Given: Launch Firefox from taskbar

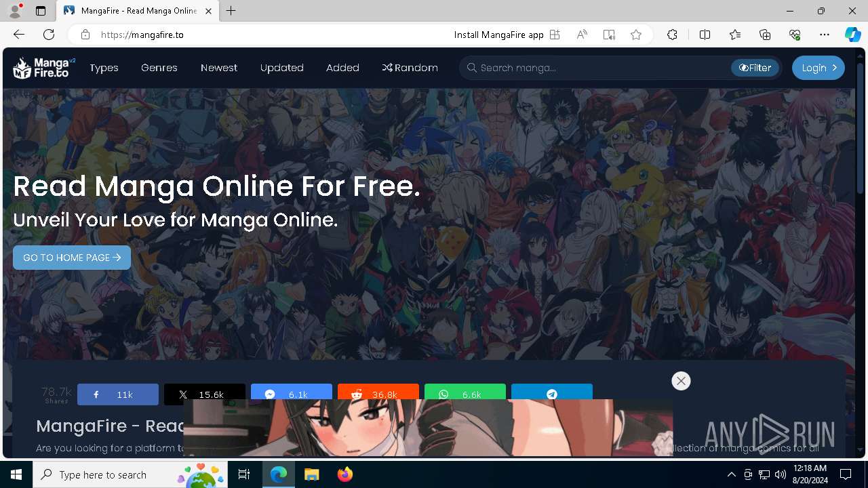Looking at the screenshot, I should tap(345, 474).
